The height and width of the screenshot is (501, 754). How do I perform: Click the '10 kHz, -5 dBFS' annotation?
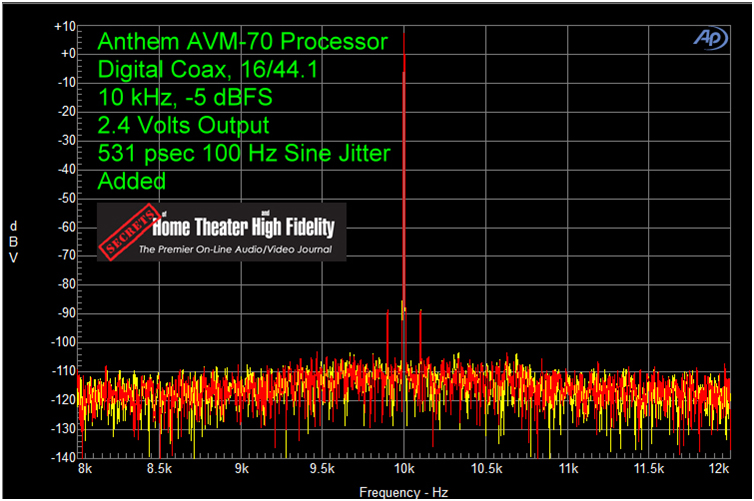click(x=185, y=97)
